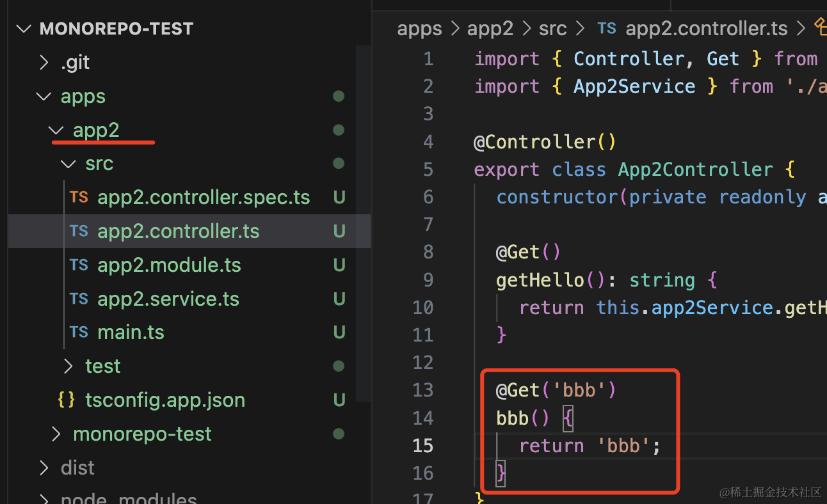The width and height of the screenshot is (827, 504).
Task: Collapse the app2 folder chevron
Action: click(x=56, y=130)
